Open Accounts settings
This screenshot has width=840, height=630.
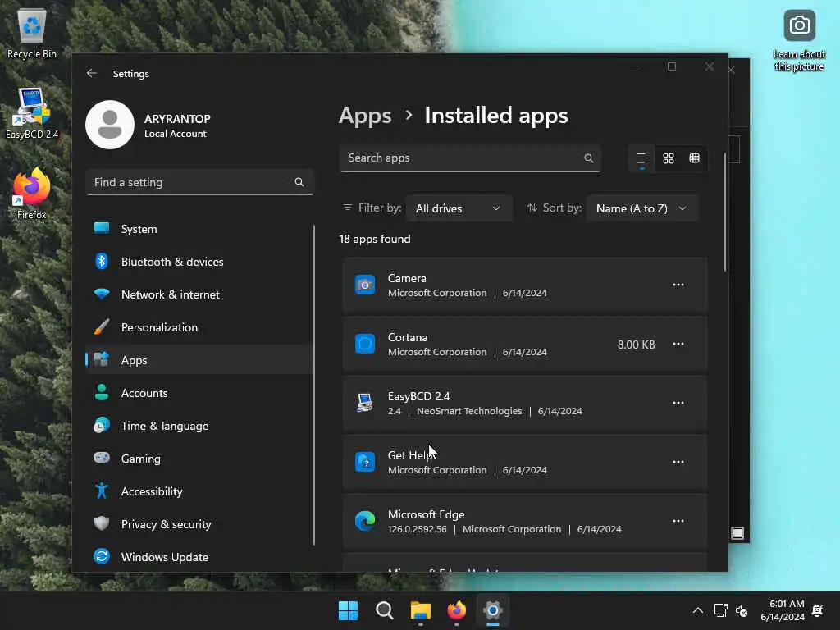coord(199,393)
